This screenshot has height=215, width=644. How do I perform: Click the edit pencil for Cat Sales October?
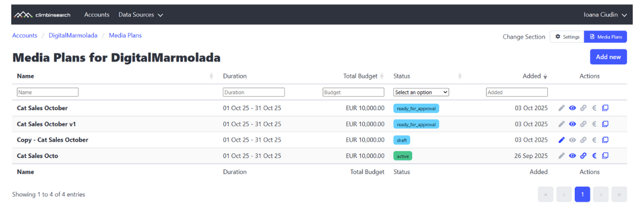tap(561, 108)
